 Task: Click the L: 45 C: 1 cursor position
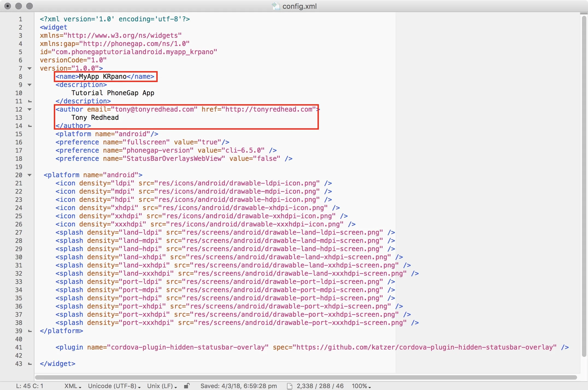pyautogui.click(x=30, y=386)
